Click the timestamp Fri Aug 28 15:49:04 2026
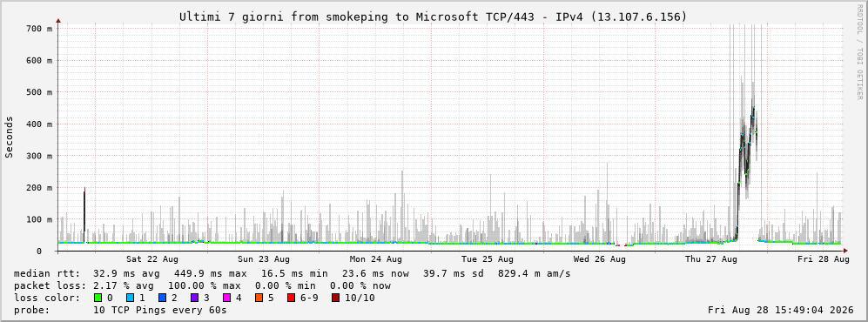Viewport: 868px width, 322px height. pyautogui.click(x=781, y=310)
